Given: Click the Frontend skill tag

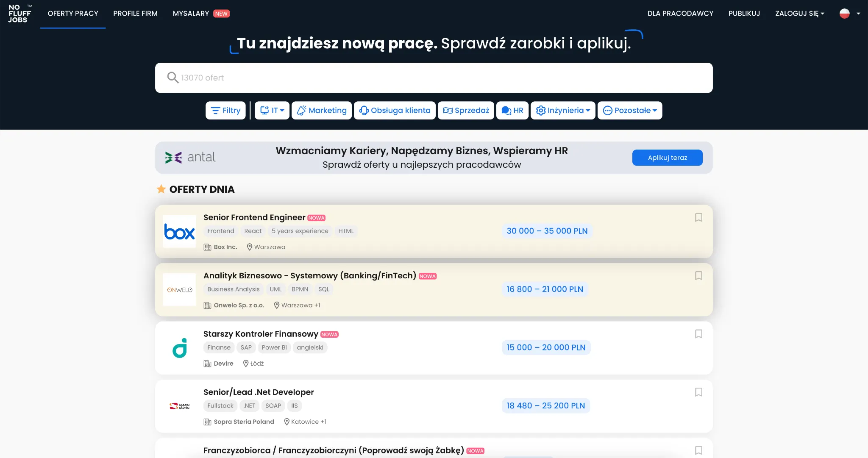Looking at the screenshot, I should 221,231.
